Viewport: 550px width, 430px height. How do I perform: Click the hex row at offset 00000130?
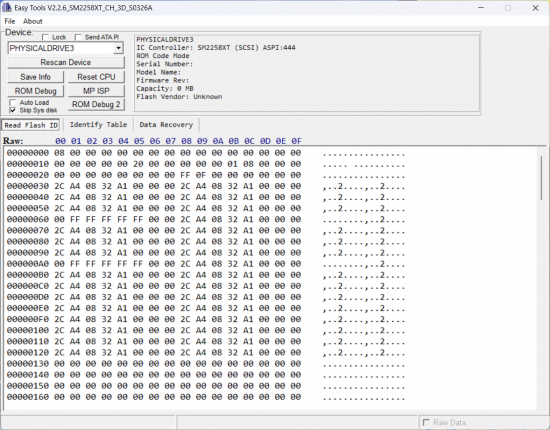(206, 364)
